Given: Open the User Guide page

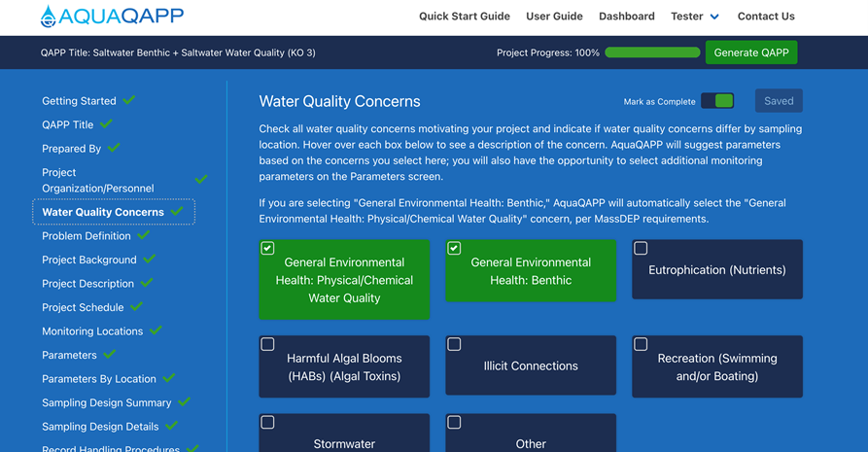Looking at the screenshot, I should 554,17.
